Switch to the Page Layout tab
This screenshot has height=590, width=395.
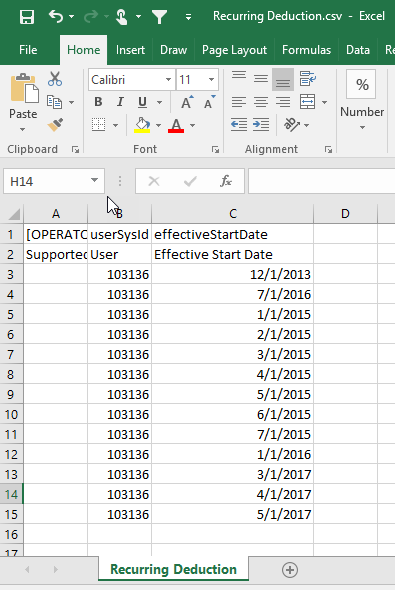click(x=234, y=50)
